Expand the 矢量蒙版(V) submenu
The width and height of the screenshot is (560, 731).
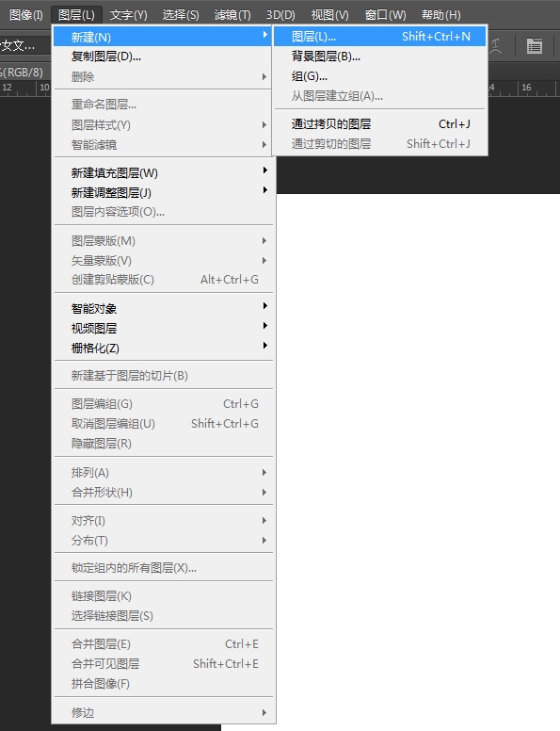pos(163,261)
